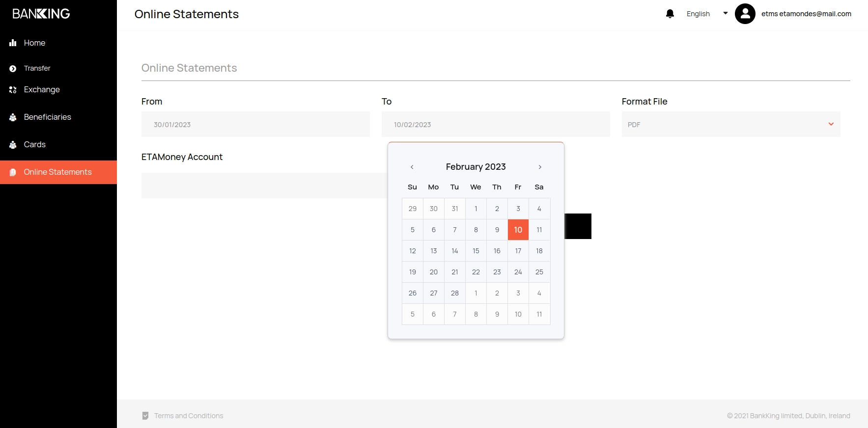The height and width of the screenshot is (428, 868).
Task: Select February 8 in the calendar
Action: point(476,230)
